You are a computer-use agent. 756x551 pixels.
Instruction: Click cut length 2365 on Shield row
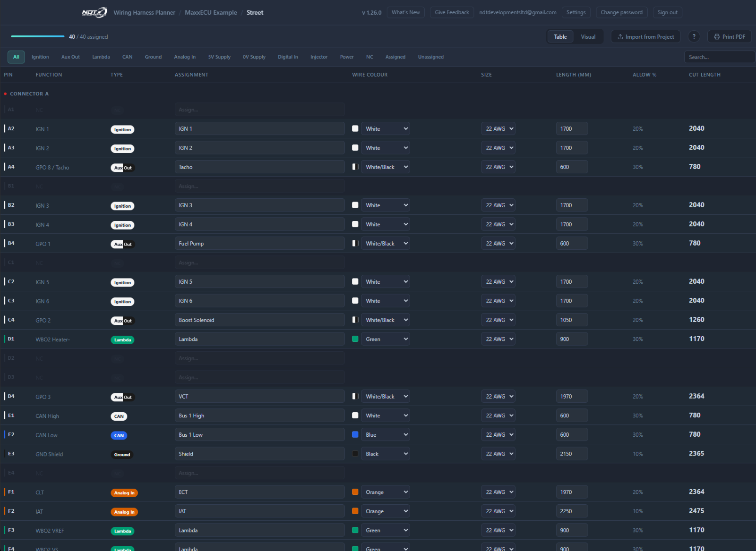(696, 453)
